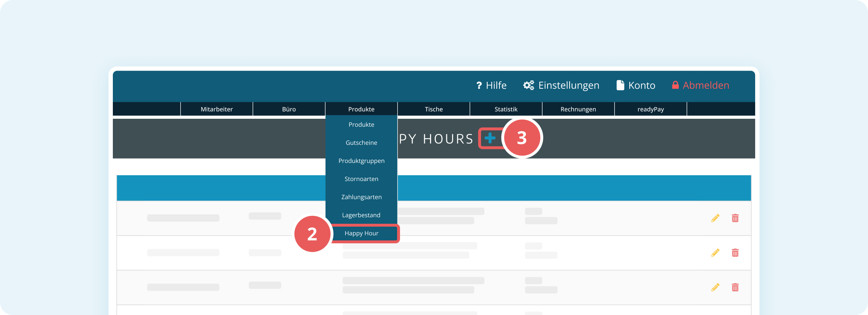Open the Mitarbeiter menu
Image resolution: width=868 pixels, height=315 pixels.
point(217,109)
